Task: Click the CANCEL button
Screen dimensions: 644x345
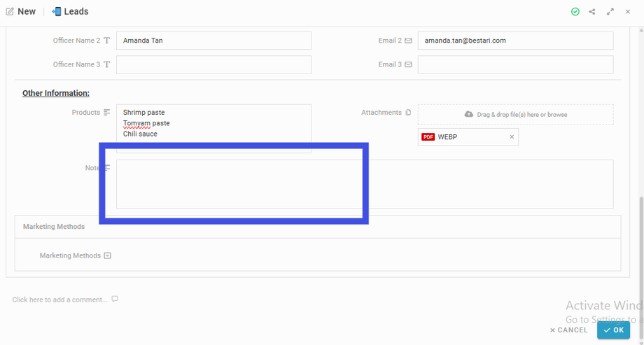Action: point(569,330)
